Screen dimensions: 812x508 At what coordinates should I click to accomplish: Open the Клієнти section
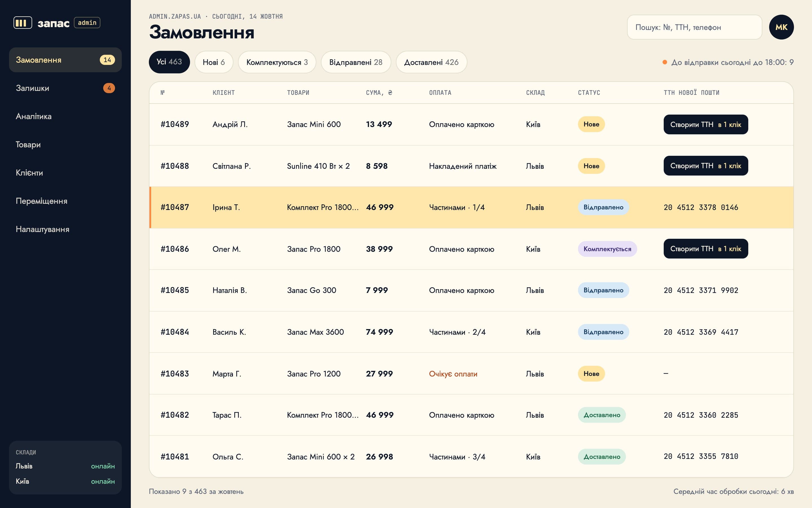[65, 173]
